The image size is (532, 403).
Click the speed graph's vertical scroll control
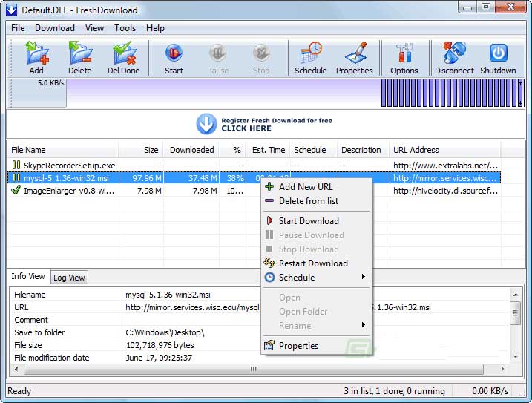coord(520,93)
